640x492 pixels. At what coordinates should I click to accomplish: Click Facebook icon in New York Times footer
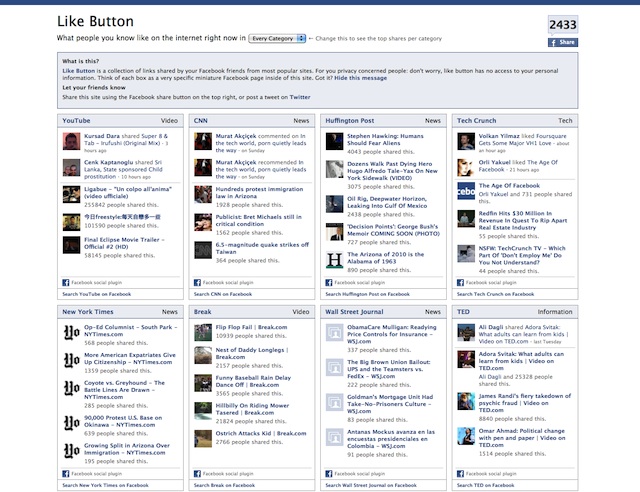66,474
